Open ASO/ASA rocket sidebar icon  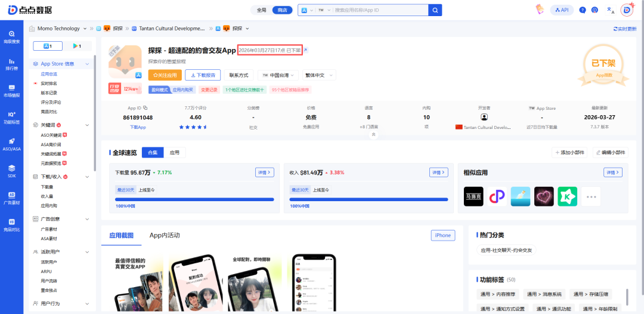pos(11,144)
